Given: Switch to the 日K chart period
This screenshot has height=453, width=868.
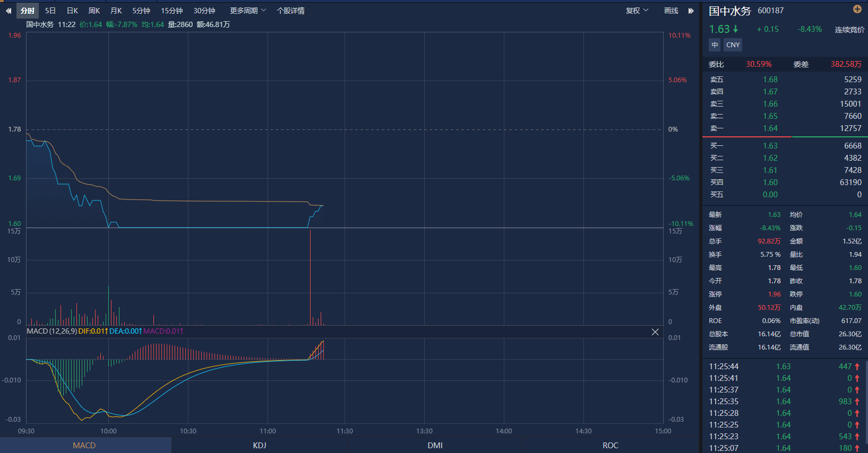Looking at the screenshot, I should click(72, 11).
